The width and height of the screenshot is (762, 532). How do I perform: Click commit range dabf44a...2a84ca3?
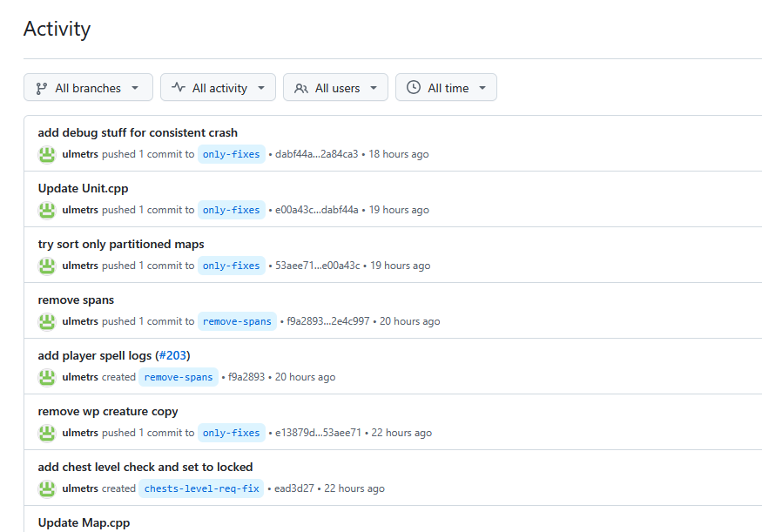coord(316,154)
